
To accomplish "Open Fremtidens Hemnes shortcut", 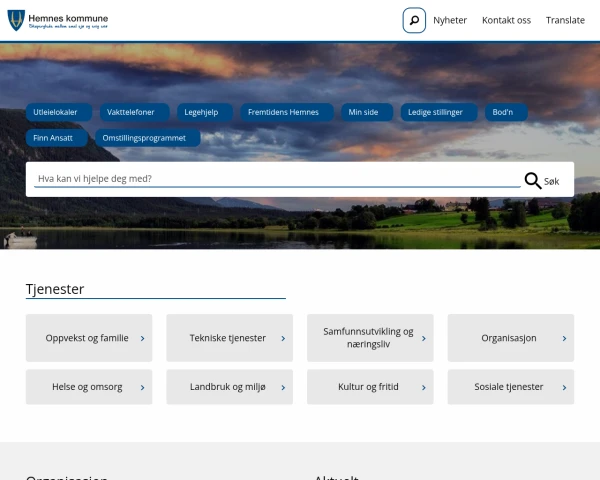I will tap(283, 112).
